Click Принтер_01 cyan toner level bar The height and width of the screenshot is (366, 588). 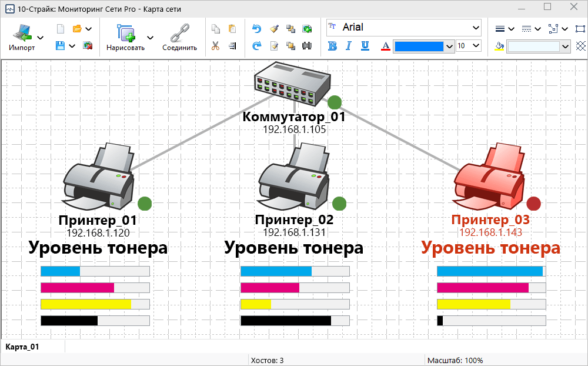[95, 271]
